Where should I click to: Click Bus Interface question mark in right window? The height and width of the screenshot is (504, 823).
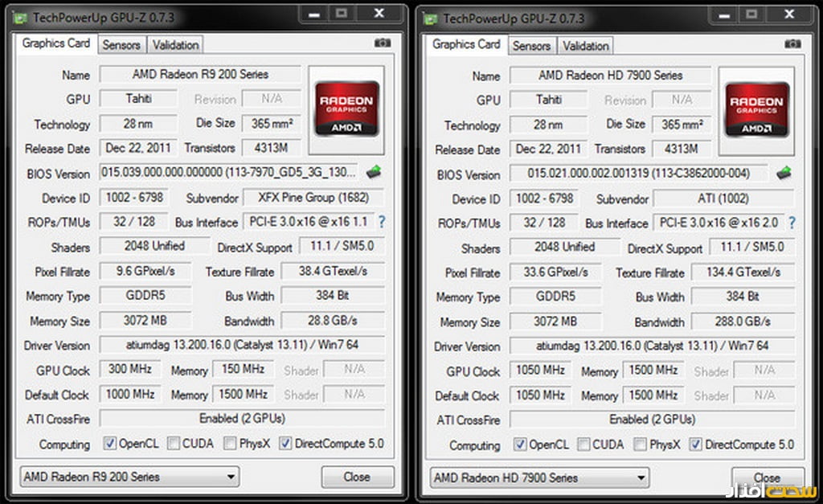792,223
